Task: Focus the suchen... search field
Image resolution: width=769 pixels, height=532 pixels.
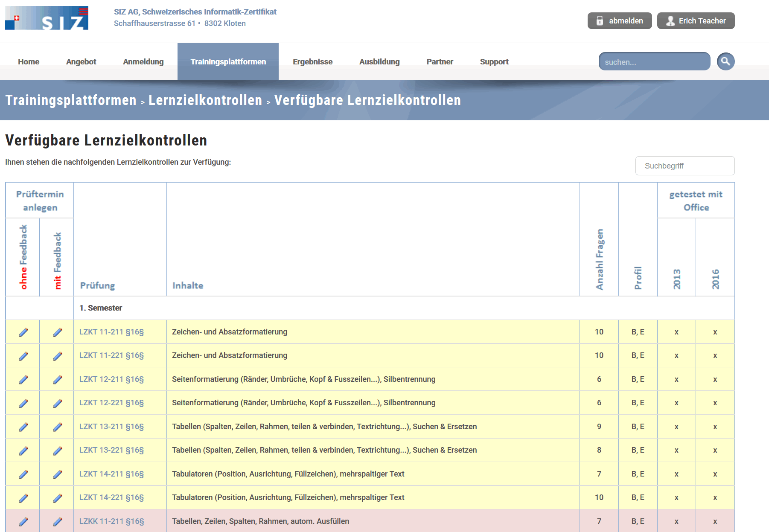Action: (x=655, y=61)
